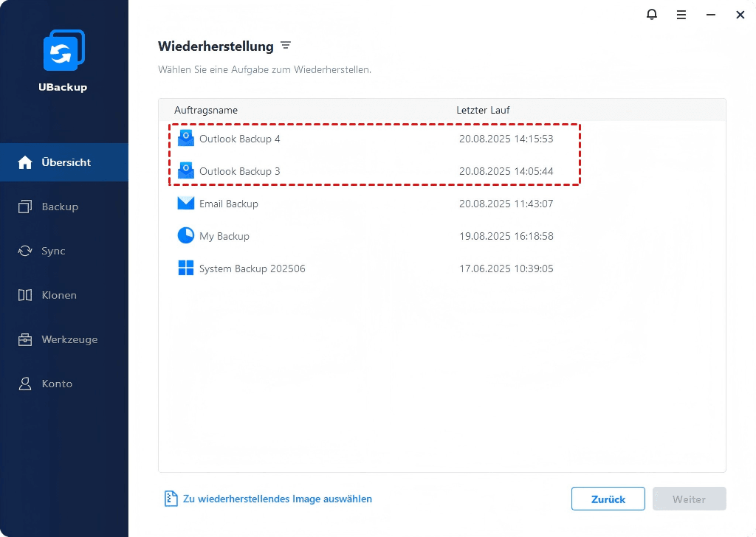756x537 pixels.
Task: Click the Weiter button
Action: 689,499
